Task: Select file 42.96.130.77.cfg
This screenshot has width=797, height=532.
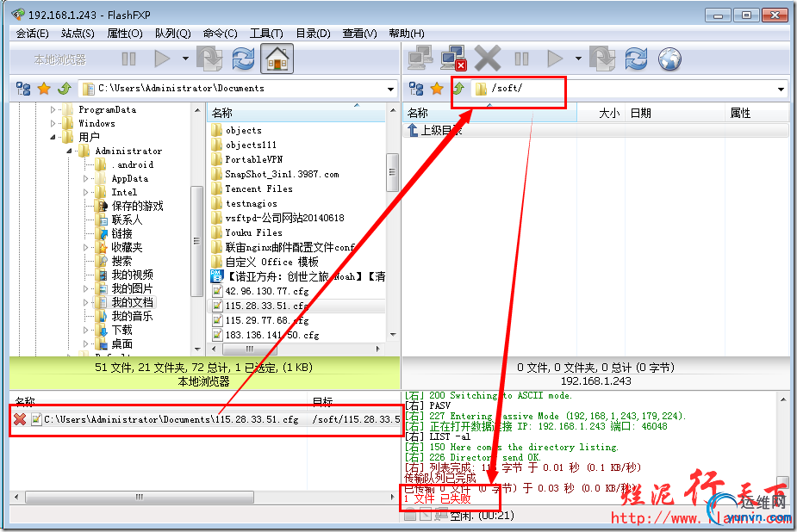Action: (x=267, y=291)
